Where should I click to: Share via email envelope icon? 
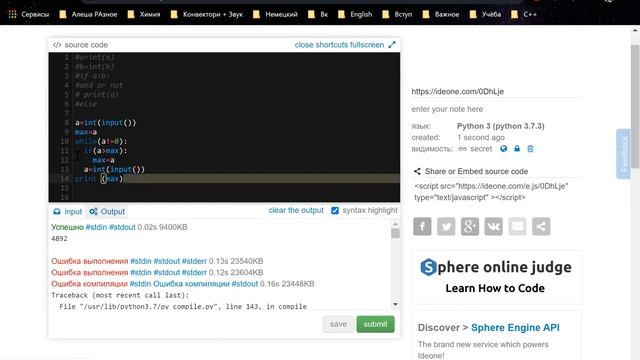click(x=518, y=227)
